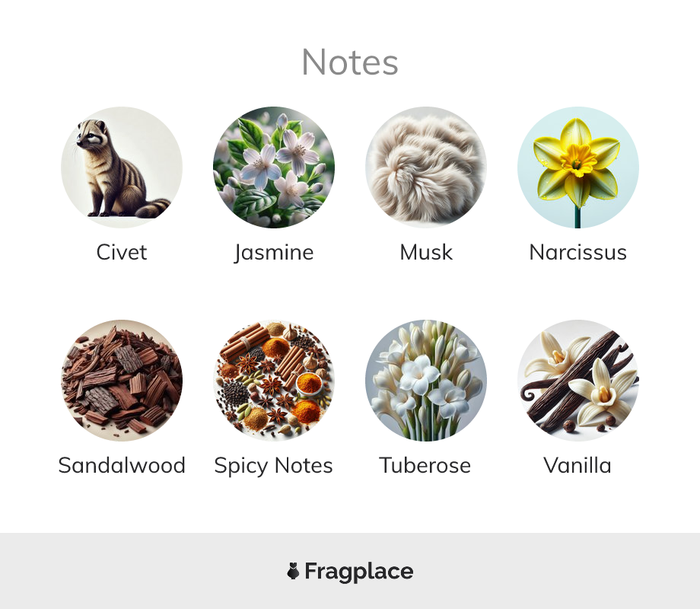The height and width of the screenshot is (609, 700).
Task: Open the Spicy Notes spices image
Action: [x=274, y=380]
